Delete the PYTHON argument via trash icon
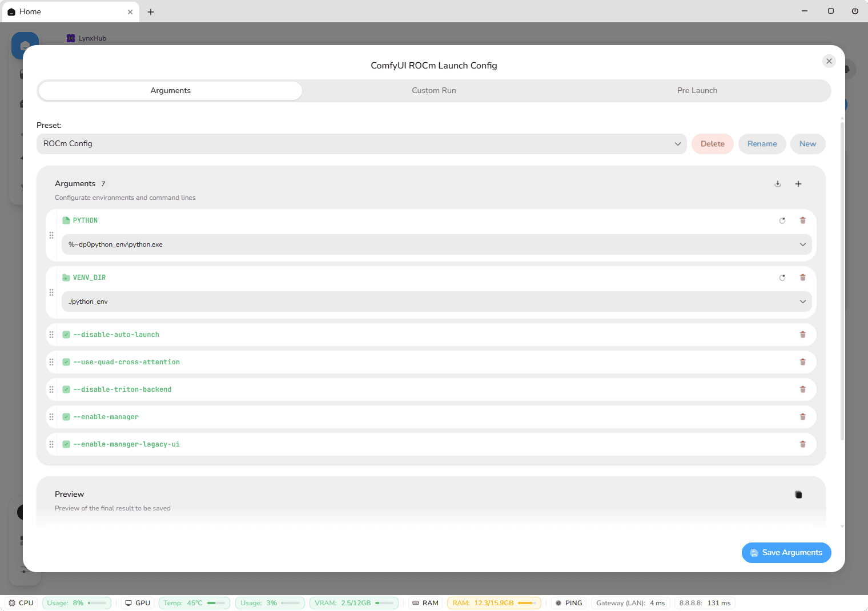 [802, 220]
